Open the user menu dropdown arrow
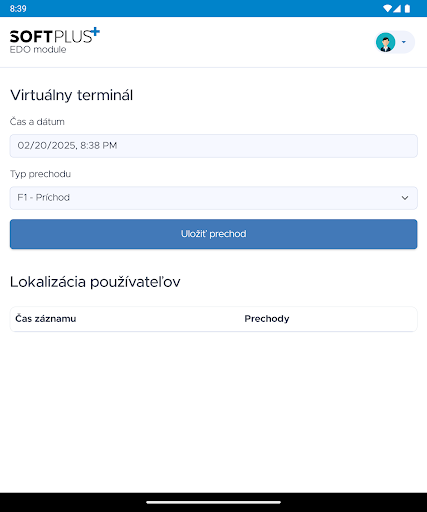 click(404, 42)
